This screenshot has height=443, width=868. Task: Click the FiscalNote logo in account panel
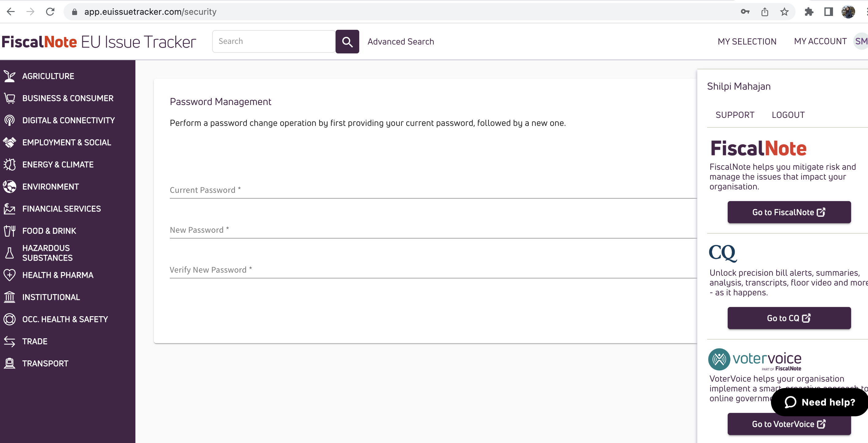[758, 148]
